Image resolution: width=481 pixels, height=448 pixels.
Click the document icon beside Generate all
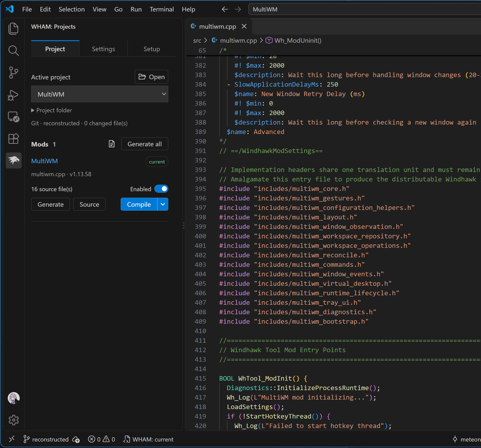point(112,144)
